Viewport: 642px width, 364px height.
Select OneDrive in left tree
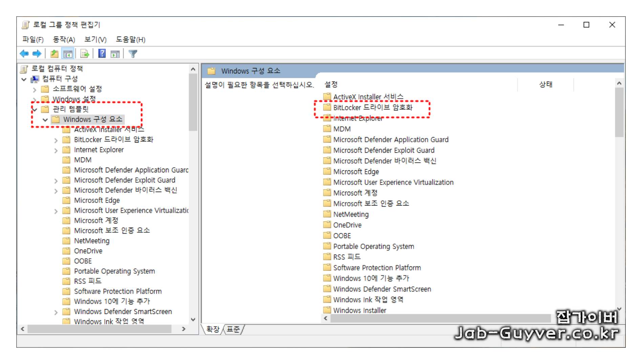tap(88, 251)
